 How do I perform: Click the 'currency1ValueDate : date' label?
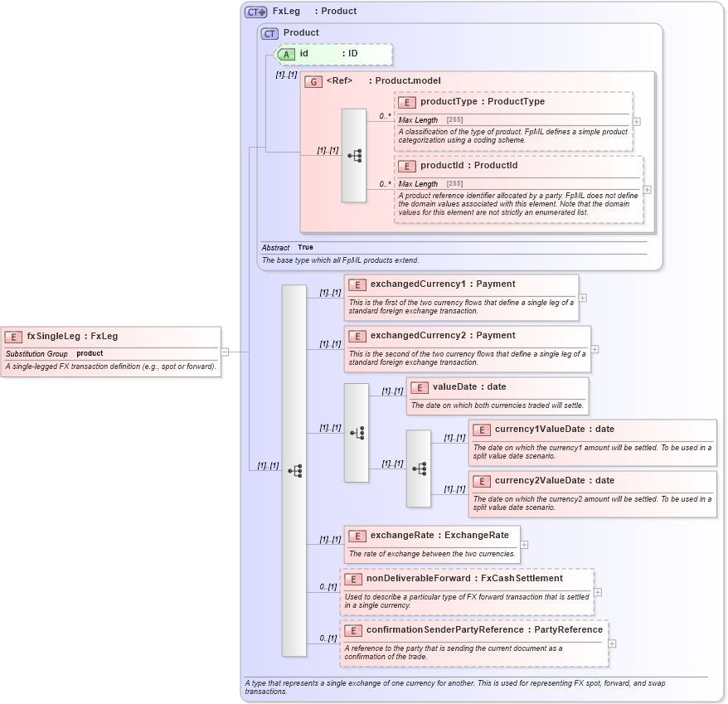(555, 429)
